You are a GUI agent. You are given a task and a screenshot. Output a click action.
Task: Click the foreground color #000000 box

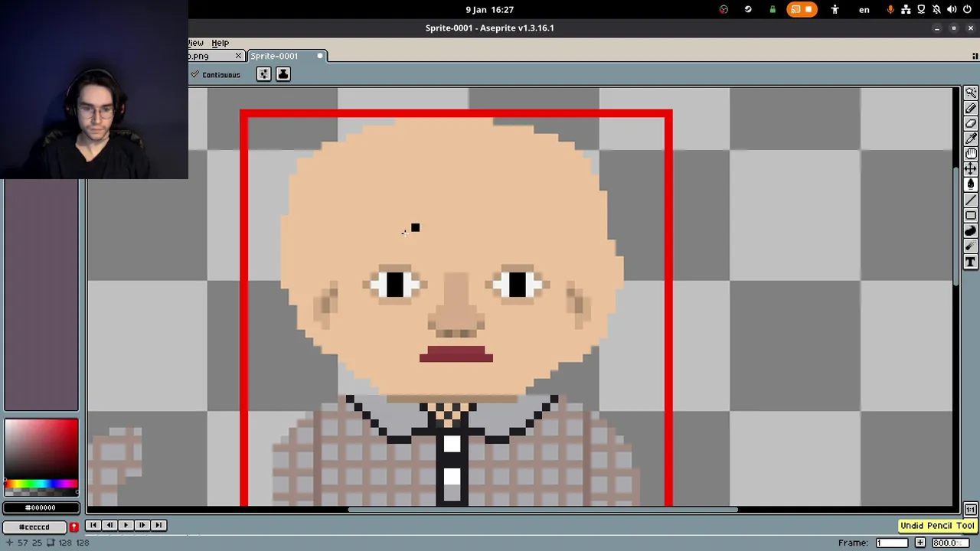pos(41,507)
